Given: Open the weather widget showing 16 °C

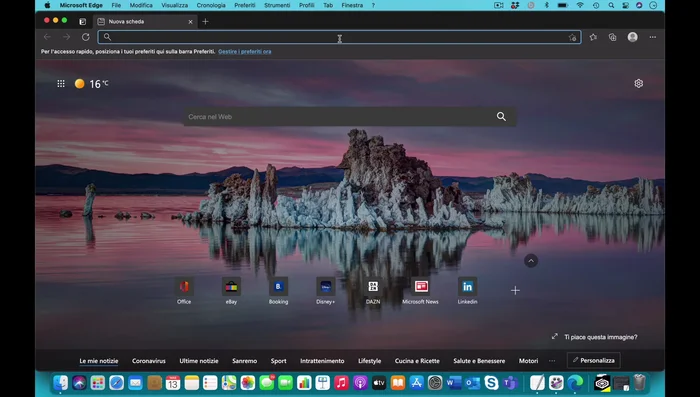Looking at the screenshot, I should click(92, 84).
